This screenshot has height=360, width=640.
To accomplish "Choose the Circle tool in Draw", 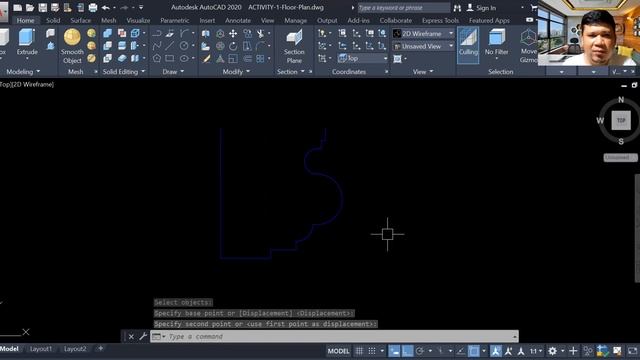I will click(184, 46).
